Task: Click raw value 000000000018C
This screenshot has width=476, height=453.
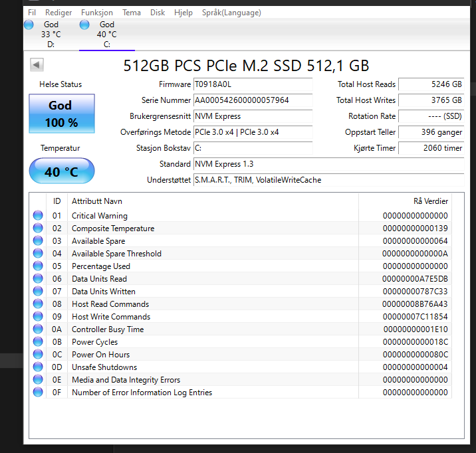Action: [415, 342]
